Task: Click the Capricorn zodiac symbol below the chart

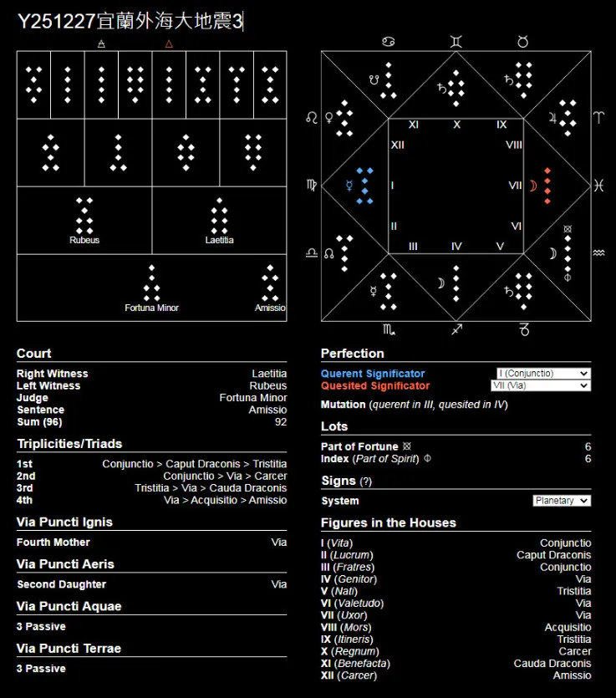Action: [524, 330]
